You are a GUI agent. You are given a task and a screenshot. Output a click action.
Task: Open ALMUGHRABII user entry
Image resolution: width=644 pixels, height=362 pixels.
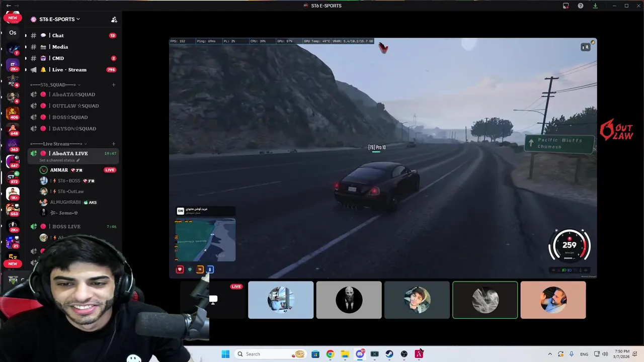[78, 202]
